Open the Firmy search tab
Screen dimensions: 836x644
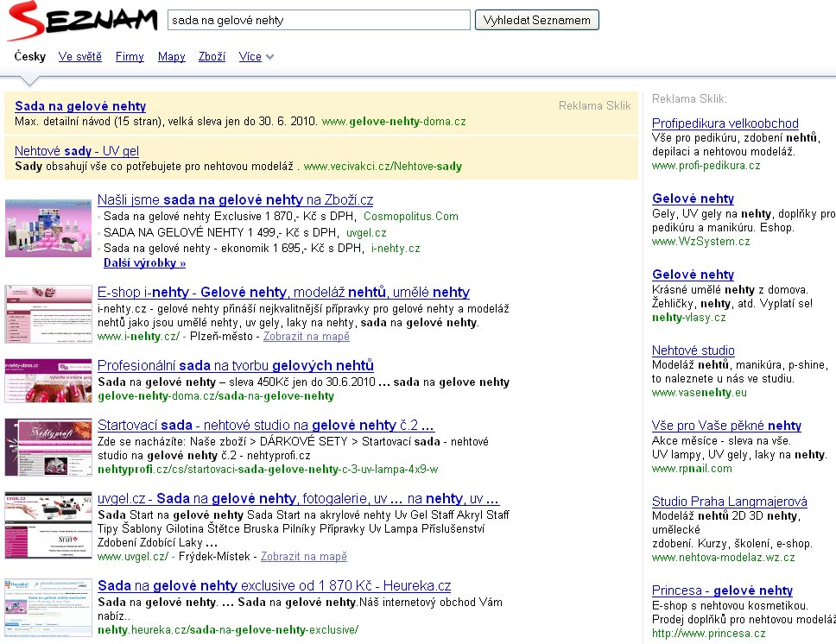click(x=130, y=56)
